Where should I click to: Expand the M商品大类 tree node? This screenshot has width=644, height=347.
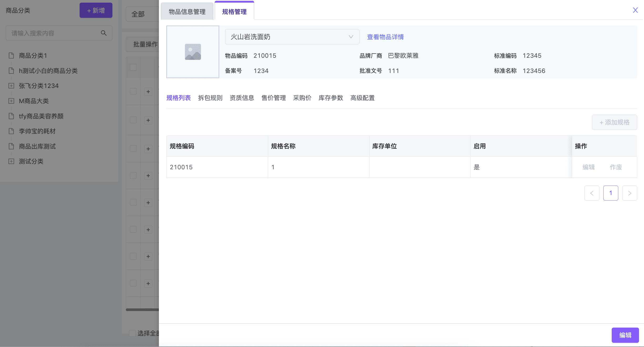pos(11,101)
